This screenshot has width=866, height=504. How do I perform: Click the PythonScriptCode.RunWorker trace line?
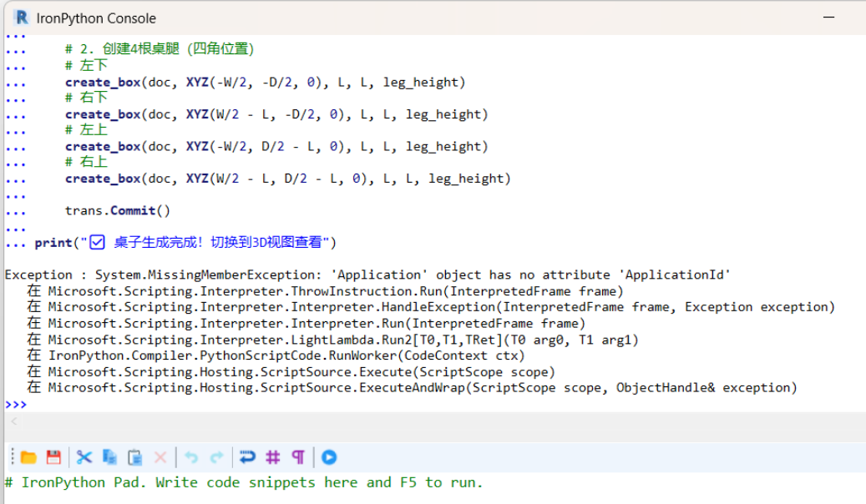pos(276,355)
